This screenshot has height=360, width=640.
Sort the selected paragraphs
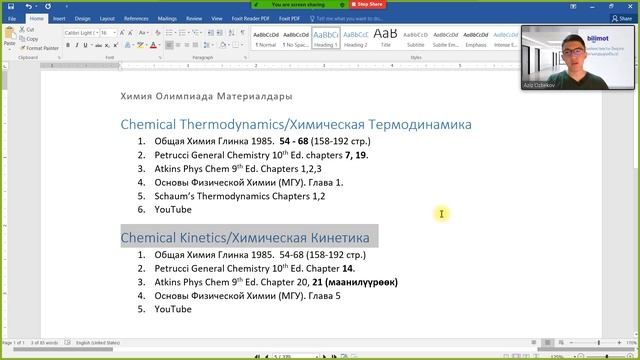pyautogui.click(x=231, y=33)
